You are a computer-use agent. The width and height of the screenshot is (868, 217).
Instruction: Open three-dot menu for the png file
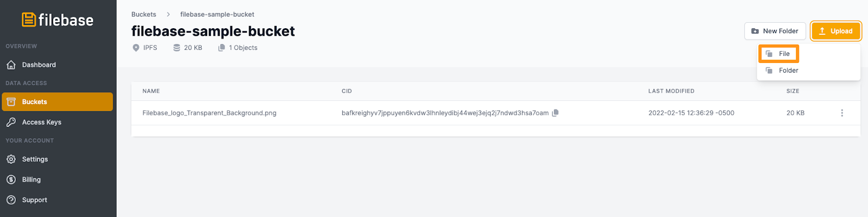coord(842,113)
